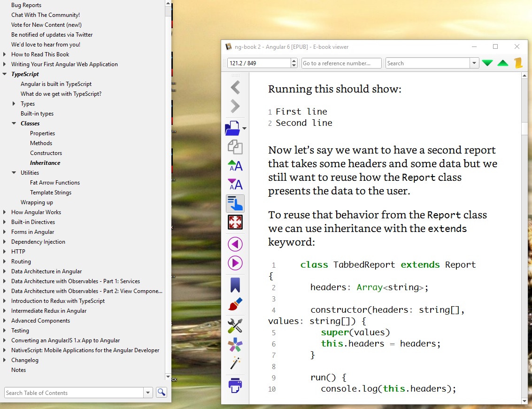This screenshot has height=409, width=532.
Task: Go to next page purple circle icon
Action: point(235,263)
